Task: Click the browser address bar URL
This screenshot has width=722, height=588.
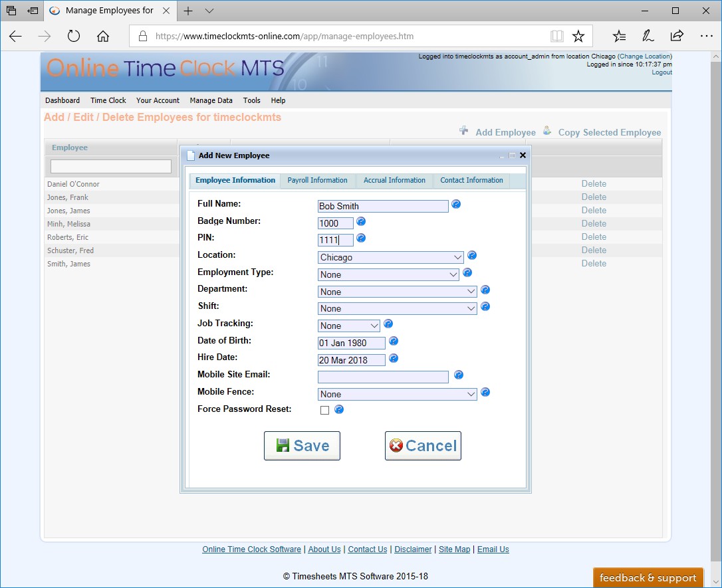Action: [284, 37]
